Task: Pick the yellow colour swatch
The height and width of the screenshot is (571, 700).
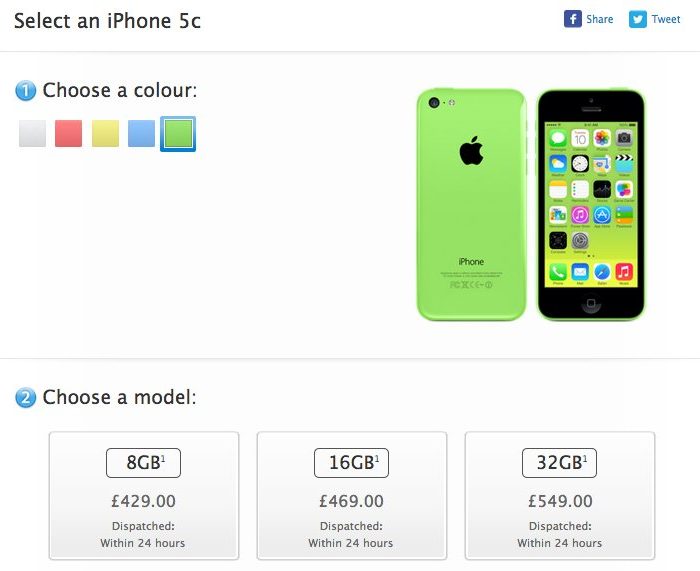Action: point(105,133)
